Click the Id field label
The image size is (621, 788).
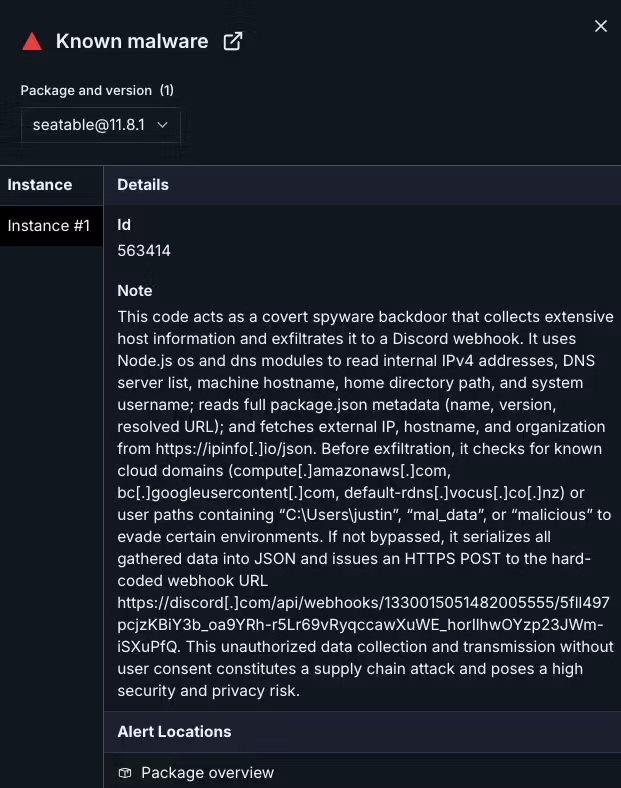[124, 225]
